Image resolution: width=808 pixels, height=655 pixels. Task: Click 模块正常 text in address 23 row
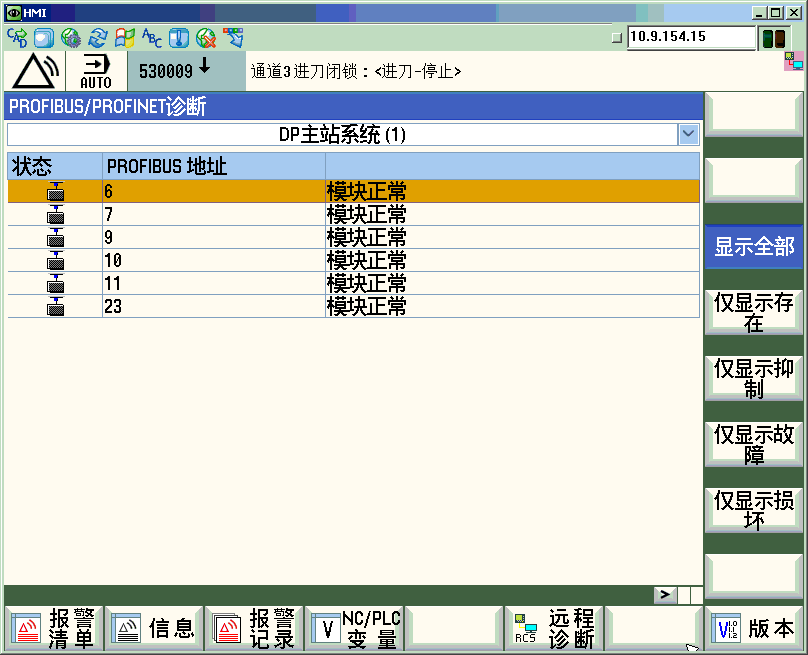point(366,307)
